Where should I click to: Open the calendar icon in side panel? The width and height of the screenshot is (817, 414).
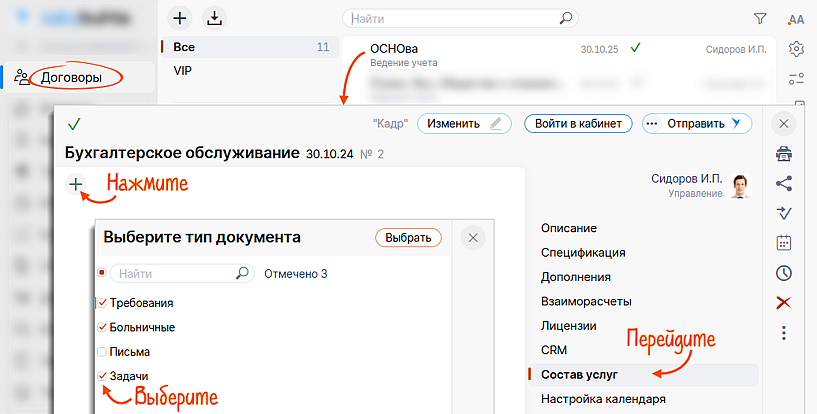(x=785, y=242)
